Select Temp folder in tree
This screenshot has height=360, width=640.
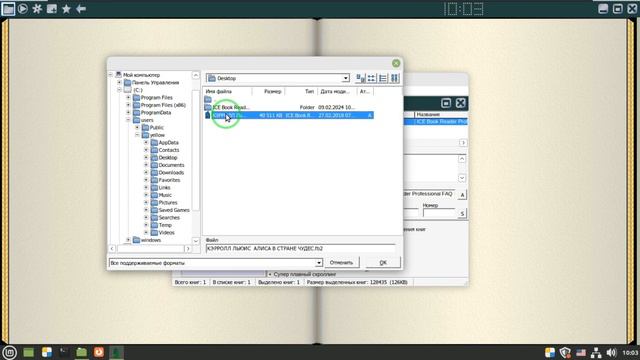(165, 225)
